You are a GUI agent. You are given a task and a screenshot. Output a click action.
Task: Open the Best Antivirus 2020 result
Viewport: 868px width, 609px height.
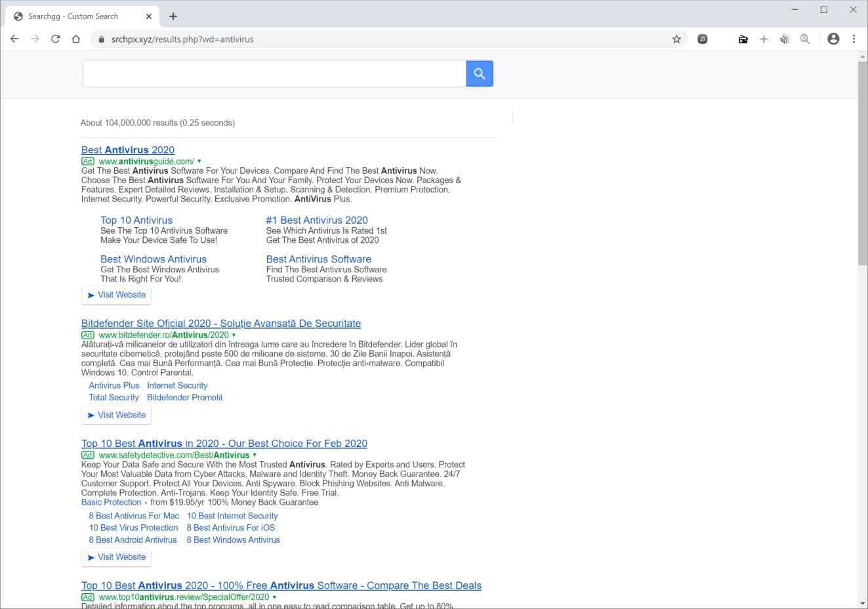coord(128,150)
